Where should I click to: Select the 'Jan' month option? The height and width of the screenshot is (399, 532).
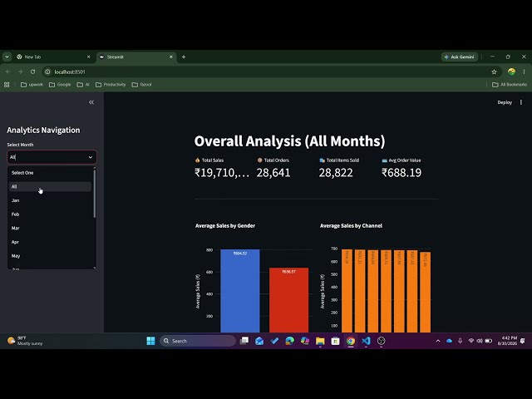click(x=50, y=200)
